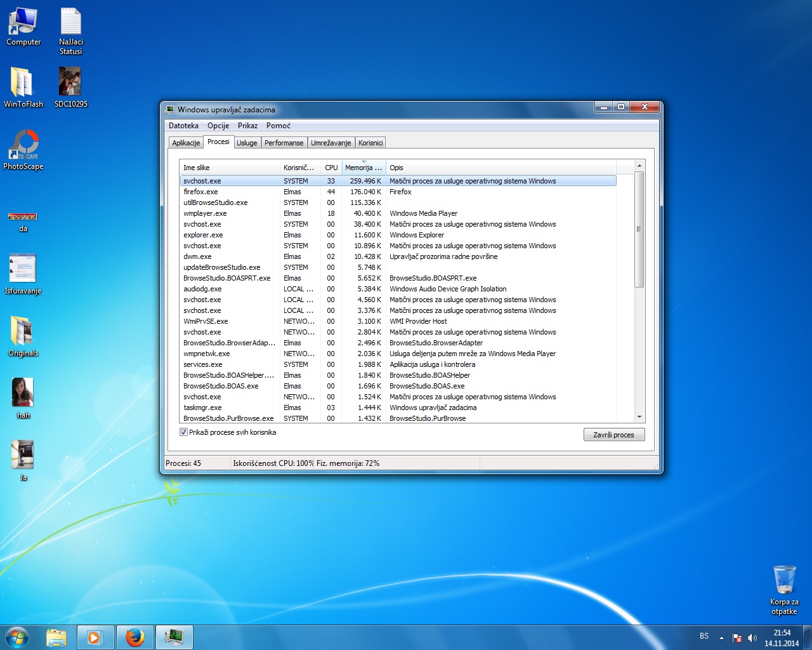The width and height of the screenshot is (812, 650).
Task: Show hidden tray icons arrow
Action: point(721,637)
